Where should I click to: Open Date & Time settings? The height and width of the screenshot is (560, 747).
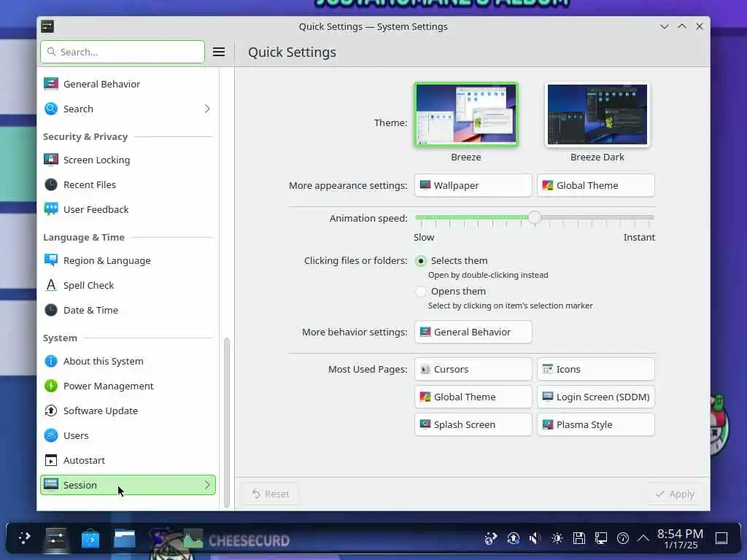tap(128, 309)
